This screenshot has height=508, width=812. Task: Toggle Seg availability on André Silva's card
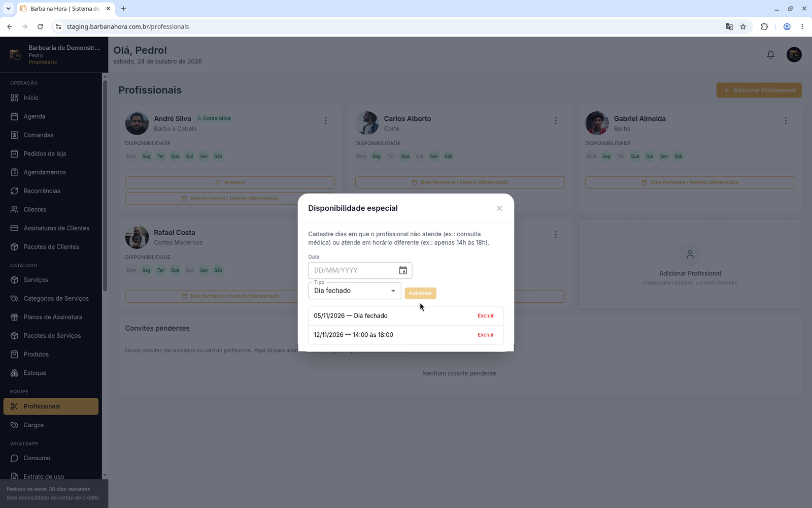pyautogui.click(x=146, y=156)
